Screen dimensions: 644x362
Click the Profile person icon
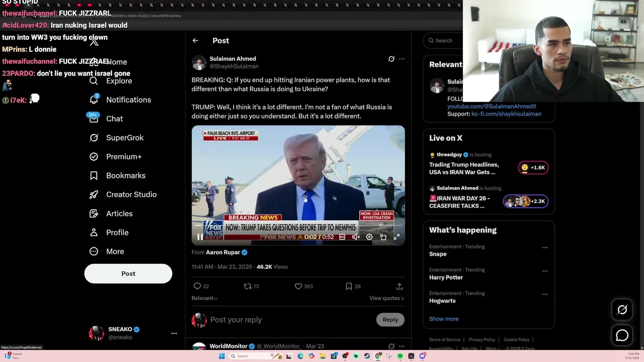(x=94, y=232)
